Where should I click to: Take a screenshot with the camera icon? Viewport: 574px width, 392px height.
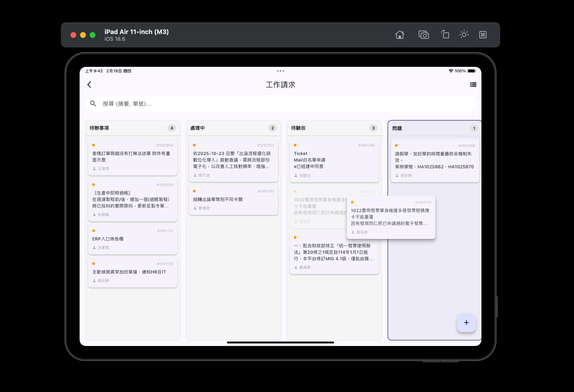point(423,35)
